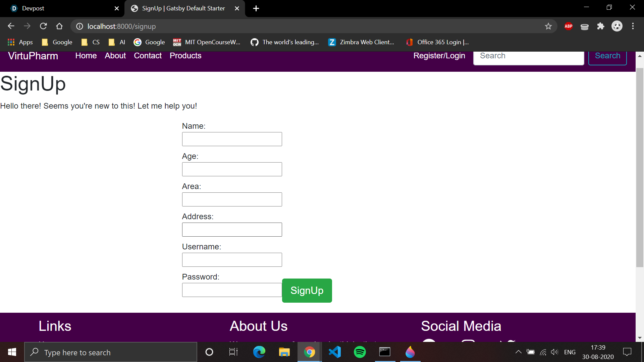
Task: Click the browser reload icon
Action: pos(43,26)
